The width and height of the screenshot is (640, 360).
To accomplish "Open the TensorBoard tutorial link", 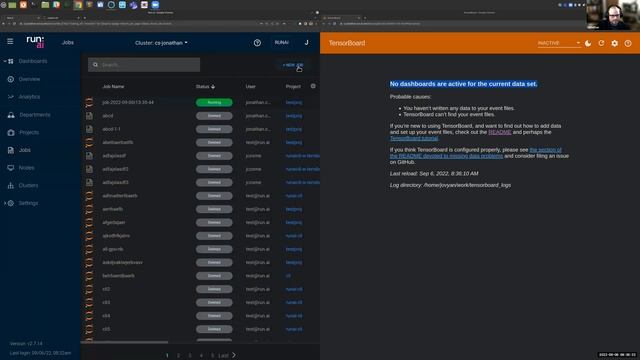I will click(414, 138).
